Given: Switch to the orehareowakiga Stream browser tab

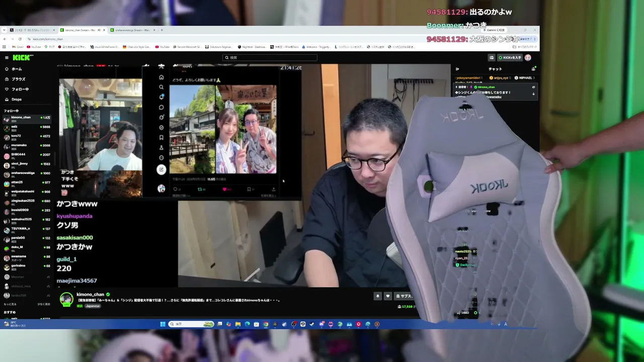Looking at the screenshot, I should click(x=133, y=30).
